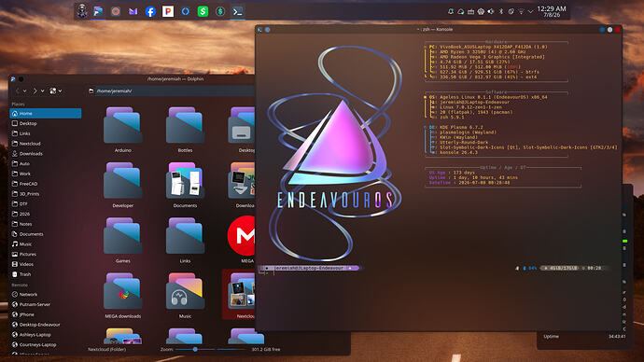Click the 301.2 GiB free space indicator
Image resolution: width=644 pixels, height=362 pixels.
pos(266,349)
